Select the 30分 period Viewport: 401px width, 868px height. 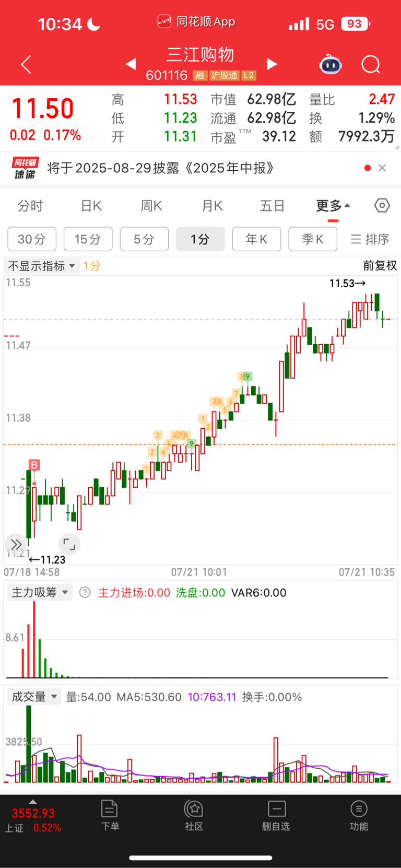(32, 239)
